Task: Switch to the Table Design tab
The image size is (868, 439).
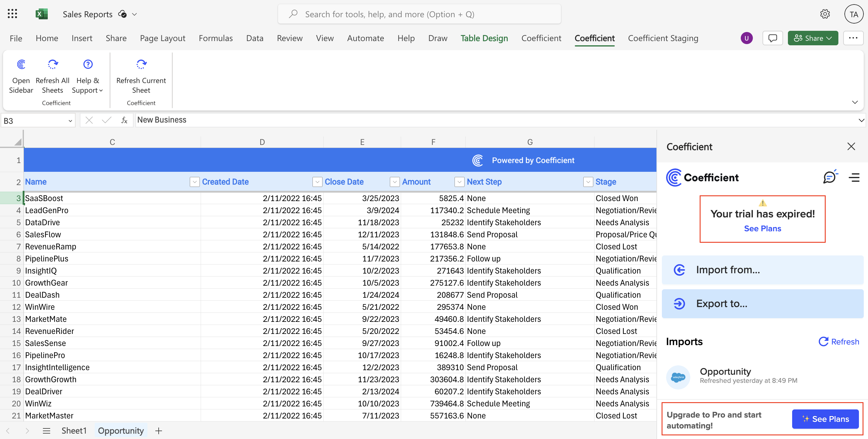Action: pos(484,38)
